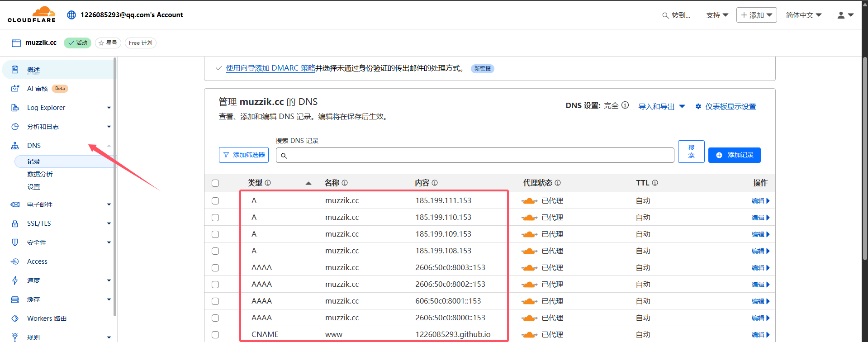
Task: Sort records by the 类型 sort arrow
Action: [x=308, y=183]
